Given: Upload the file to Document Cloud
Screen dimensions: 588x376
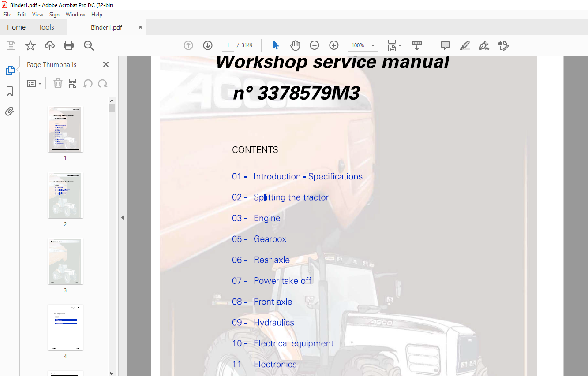Looking at the screenshot, I should (x=50, y=45).
